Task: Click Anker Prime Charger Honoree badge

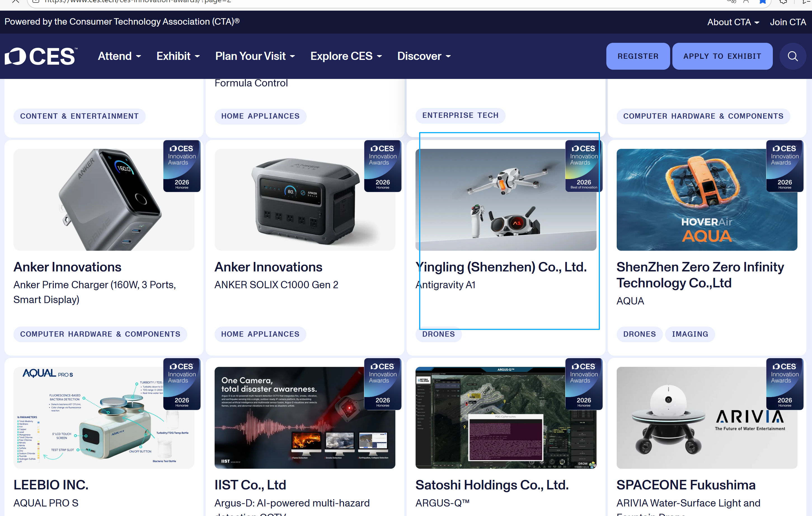Action: [x=181, y=166]
